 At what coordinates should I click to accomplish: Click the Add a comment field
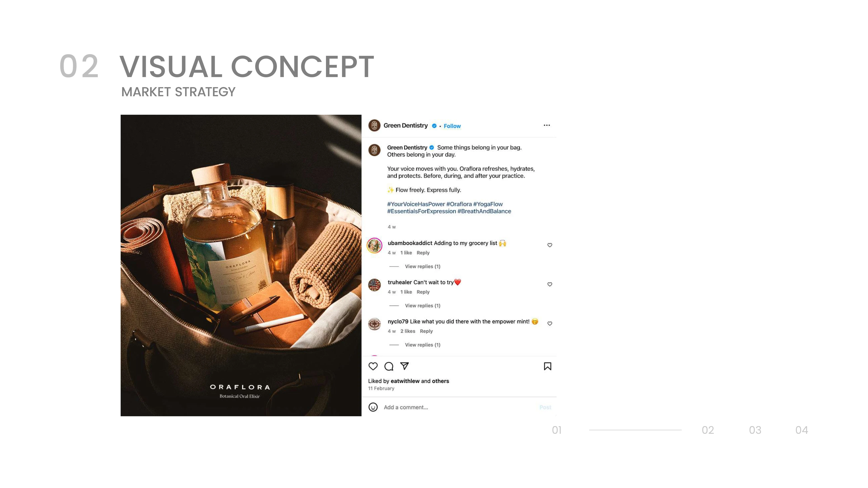coord(460,407)
